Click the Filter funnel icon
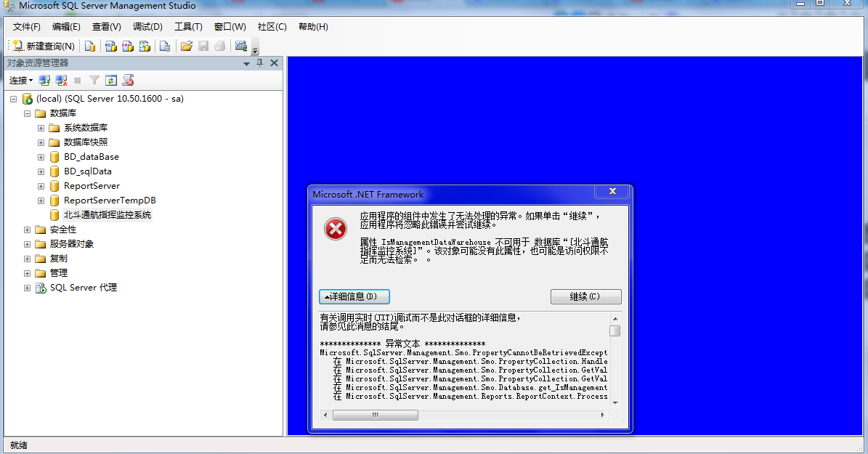This screenshot has height=454, width=868. (94, 81)
